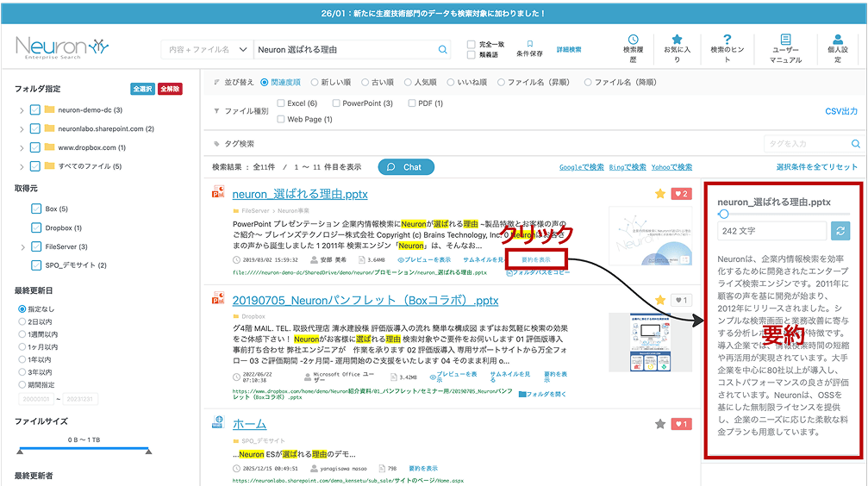Uncheck Box (5) source
Screen dimensions: 868x486
pos(36,209)
